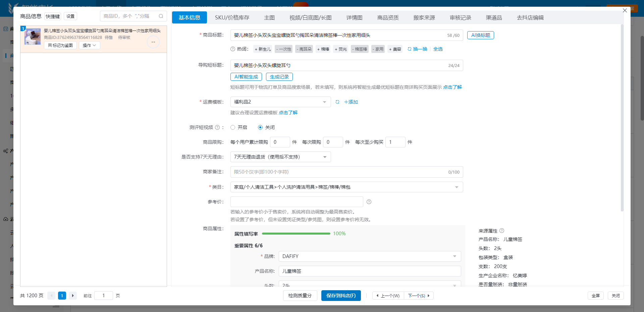Click the search magnifier in the 商品ID field
The image size is (644, 312).
click(x=161, y=16)
